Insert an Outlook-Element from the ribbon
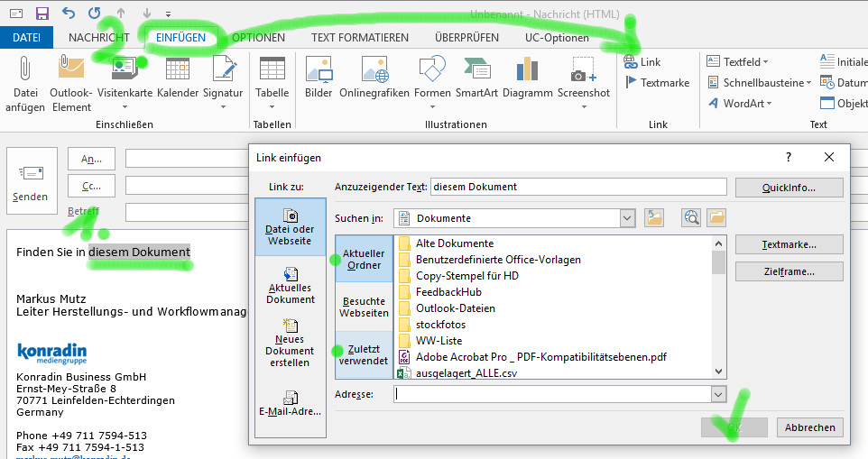Screen dimensions: 868x459 [x=70, y=70]
